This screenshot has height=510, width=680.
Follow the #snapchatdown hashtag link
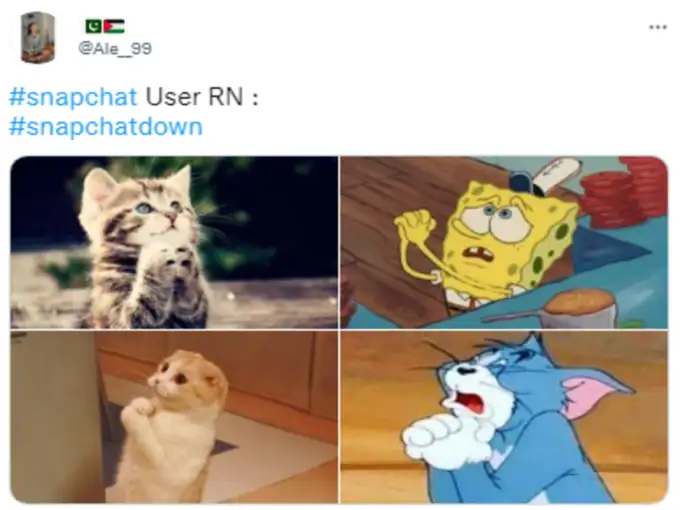[105, 127]
